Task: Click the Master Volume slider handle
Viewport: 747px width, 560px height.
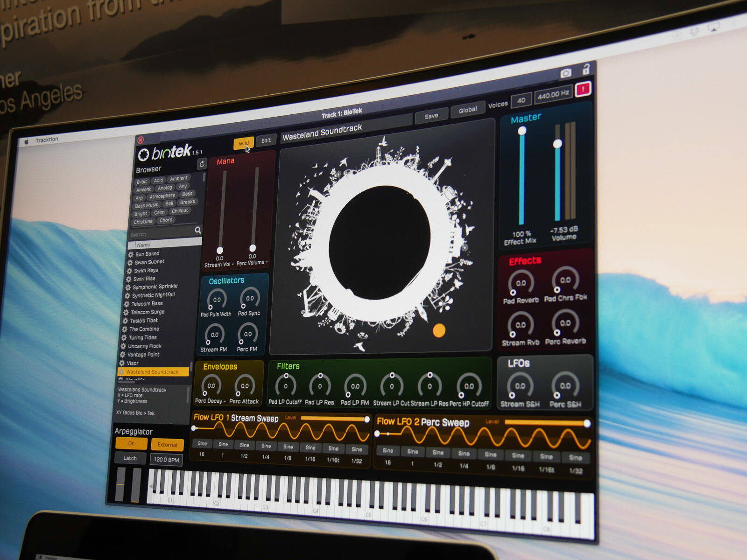Action: [557, 144]
